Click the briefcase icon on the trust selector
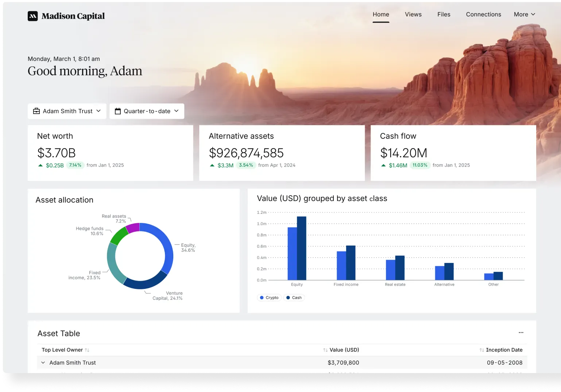This screenshot has width=561, height=392. point(36,111)
